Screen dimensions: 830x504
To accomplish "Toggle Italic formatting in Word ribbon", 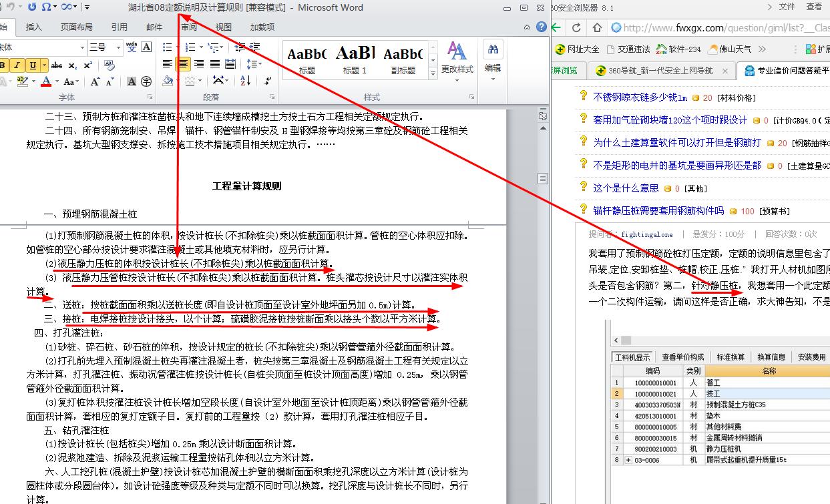I will [x=16, y=65].
